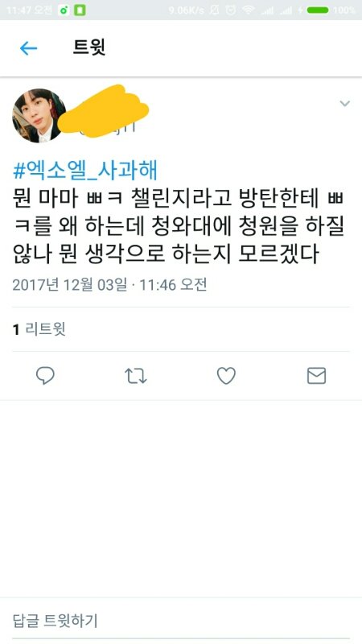The width and height of the screenshot is (362, 644).
Task: Share the tweet via envelope message icon
Action: pyautogui.click(x=316, y=376)
